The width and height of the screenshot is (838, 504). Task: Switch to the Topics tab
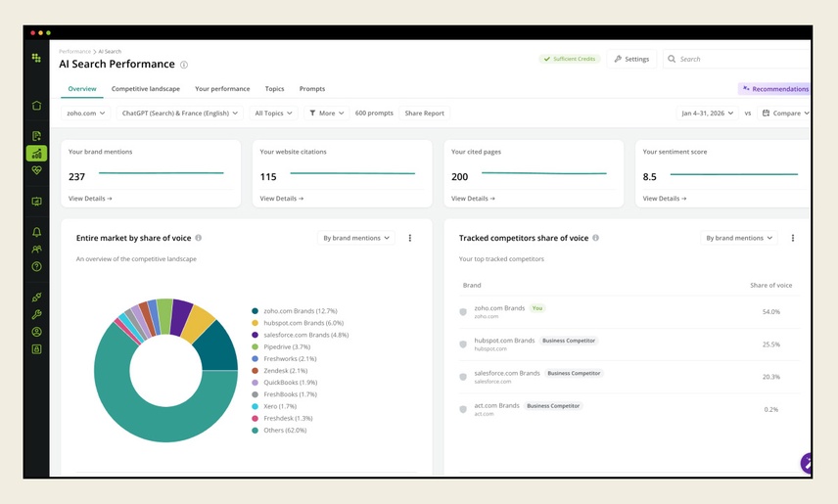tap(275, 89)
